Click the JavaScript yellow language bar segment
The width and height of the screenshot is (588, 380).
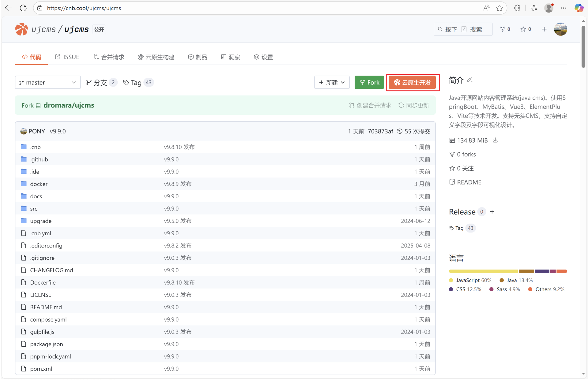tap(483, 271)
